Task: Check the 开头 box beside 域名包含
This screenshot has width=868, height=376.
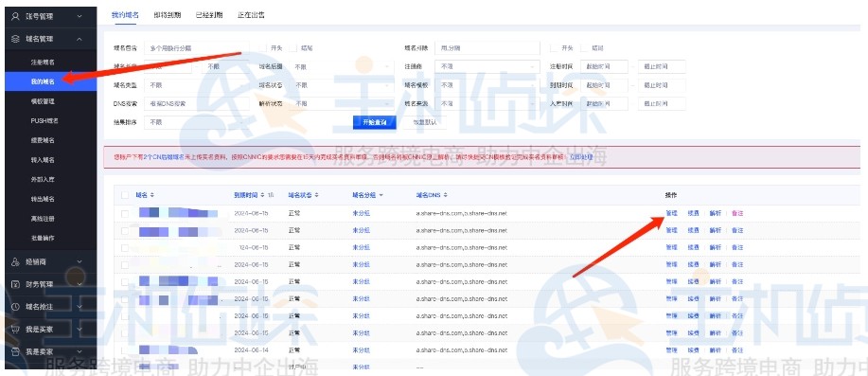Action: (262, 48)
